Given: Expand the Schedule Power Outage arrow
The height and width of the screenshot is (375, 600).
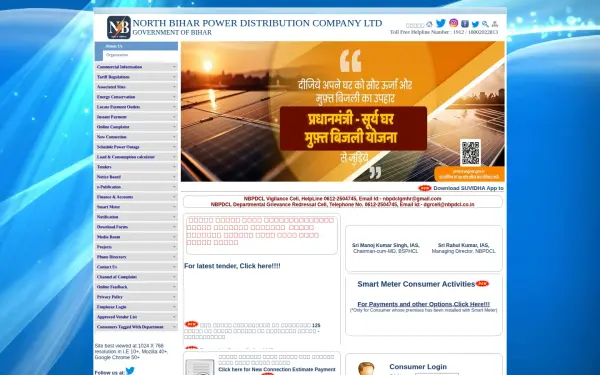Looking at the screenshot, I should pos(174,147).
